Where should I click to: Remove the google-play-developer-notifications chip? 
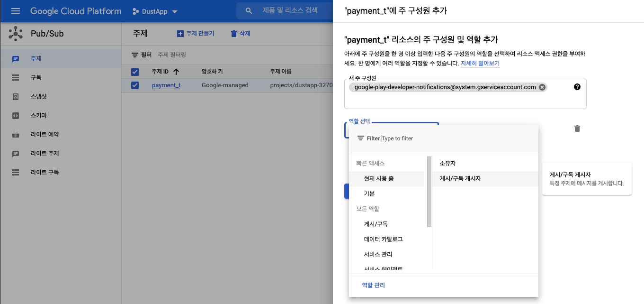[542, 87]
